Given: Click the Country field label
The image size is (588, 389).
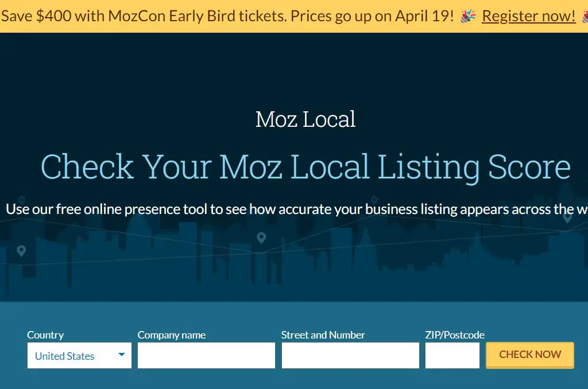Looking at the screenshot, I should (x=45, y=335).
